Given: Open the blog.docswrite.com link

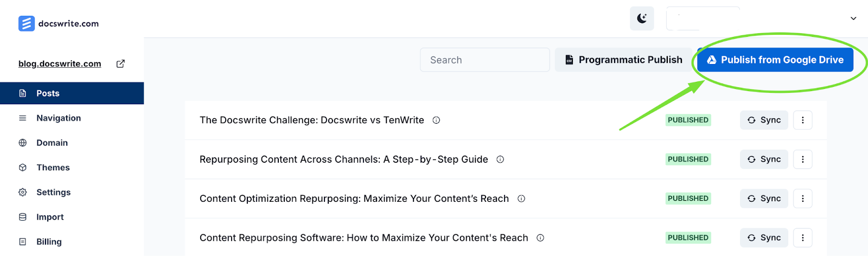Looking at the screenshot, I should (x=60, y=63).
